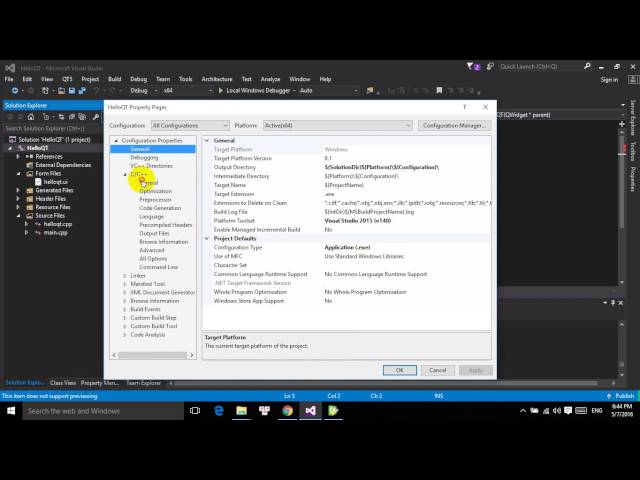Expand the Linker tree node

click(x=124, y=276)
